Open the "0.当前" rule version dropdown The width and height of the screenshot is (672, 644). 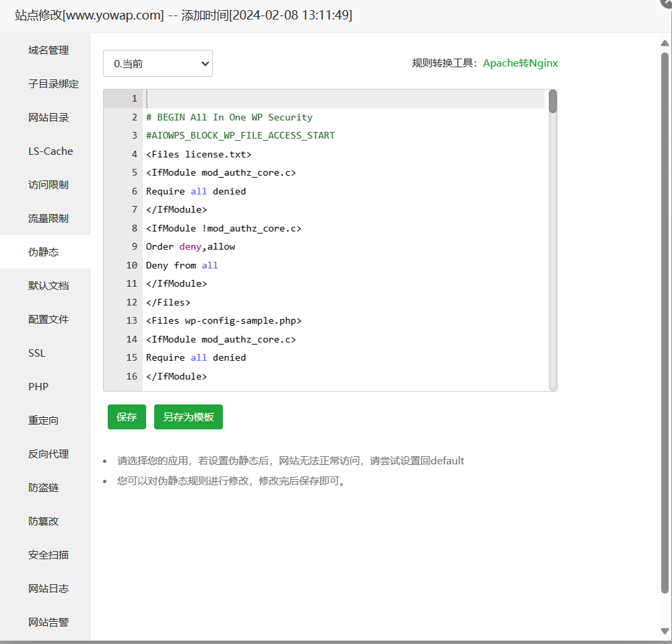click(158, 63)
